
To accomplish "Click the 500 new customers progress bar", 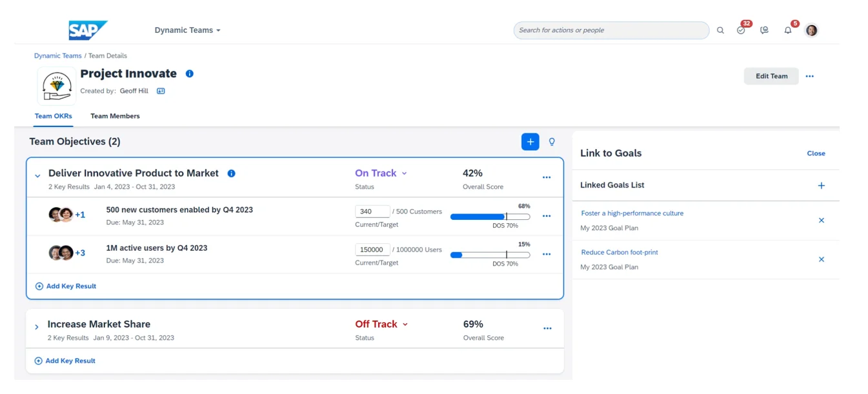I will pyautogui.click(x=490, y=217).
